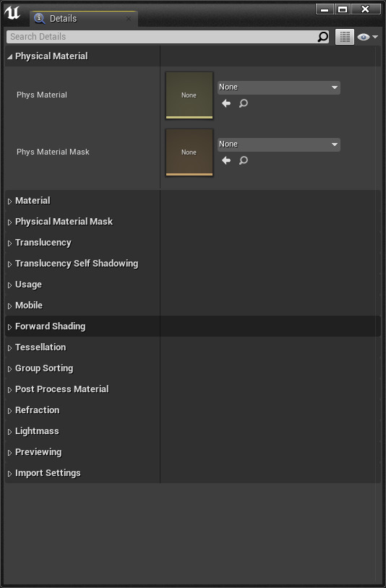Click the Phys Material Mask thumbnail
386x588 pixels.
coord(189,152)
